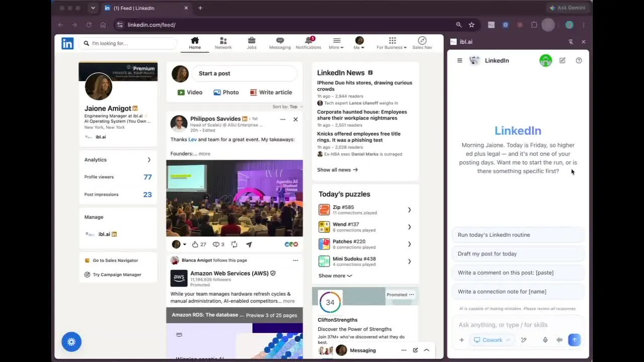
Task: Open Sales Nav compass icon
Action: coord(422,43)
